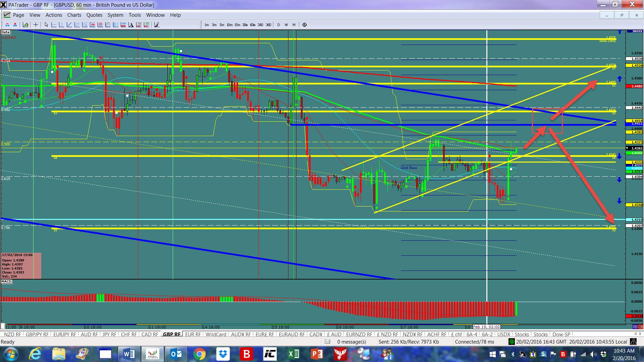
Task: Switch chart to 15m timeframe
Action: pos(237,25)
